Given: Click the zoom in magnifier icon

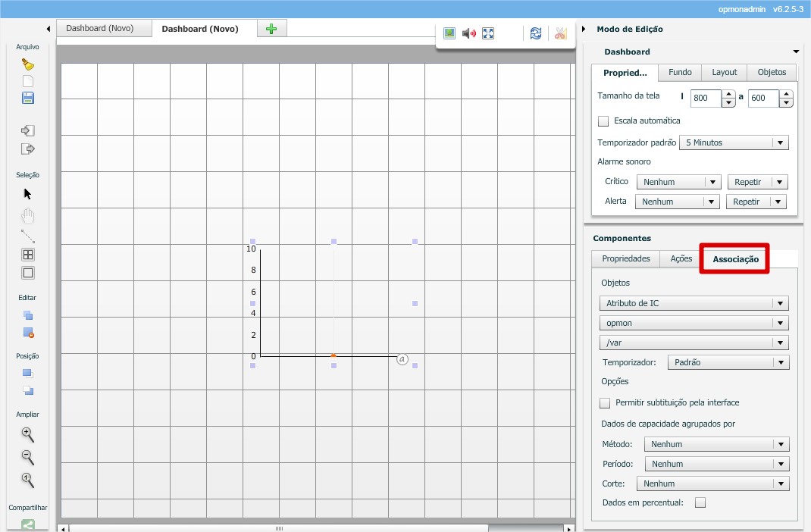Looking at the screenshot, I should (x=28, y=434).
